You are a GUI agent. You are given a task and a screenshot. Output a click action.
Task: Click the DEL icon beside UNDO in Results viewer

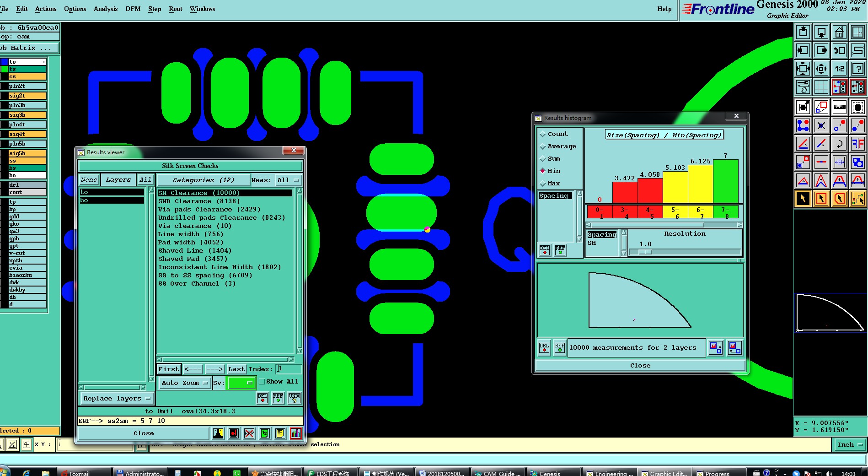point(263,398)
